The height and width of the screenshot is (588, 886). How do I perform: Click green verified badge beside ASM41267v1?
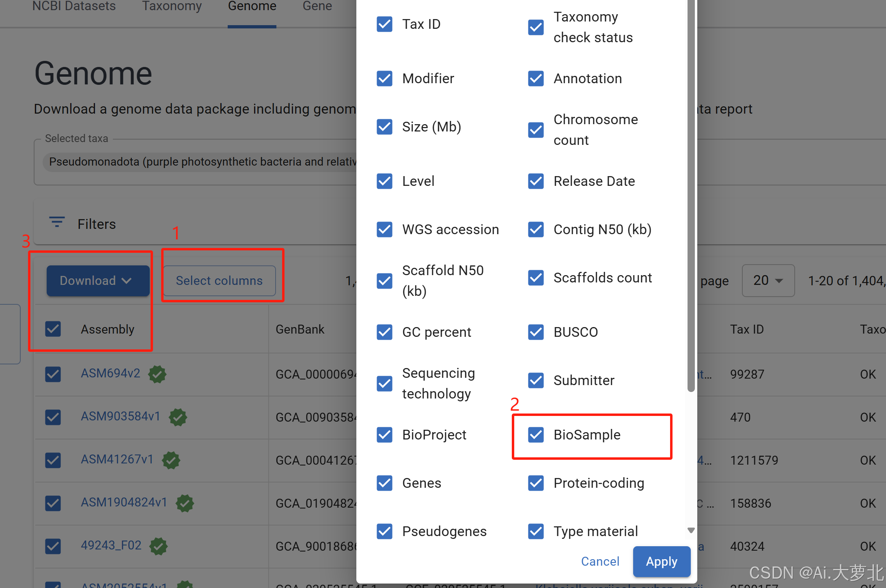click(x=171, y=460)
